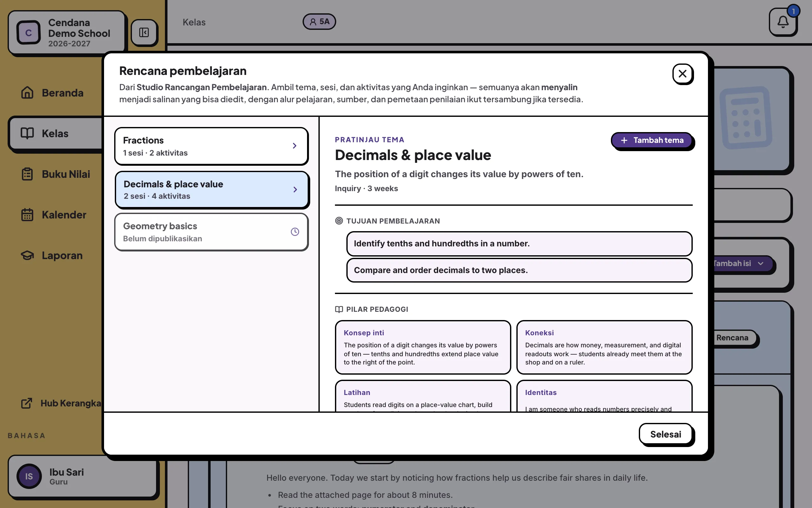
Task: Click the target icon beside Tujuan Pembelajaran
Action: [339, 221]
